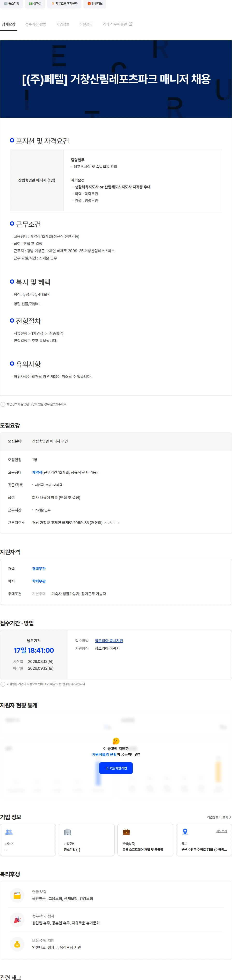
Task: Click the 문의 link in the notice
Action: pyautogui.click(x=53, y=404)
